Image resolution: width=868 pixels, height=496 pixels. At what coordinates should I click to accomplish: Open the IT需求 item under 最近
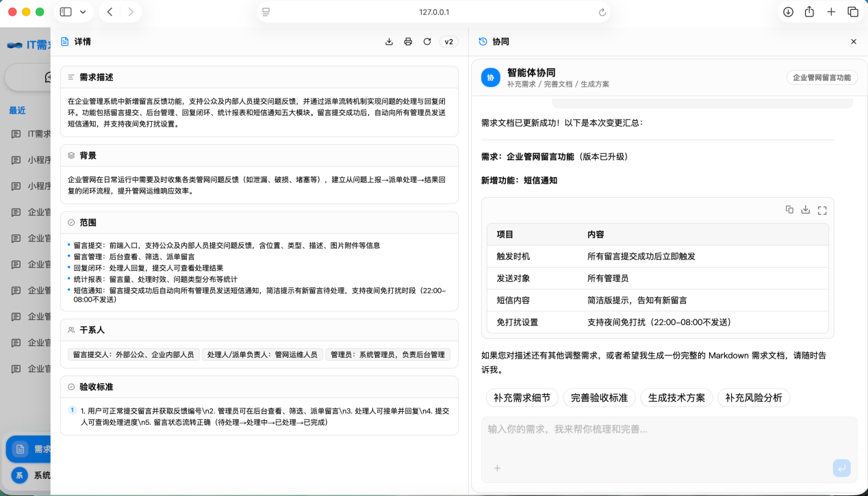pyautogui.click(x=31, y=134)
